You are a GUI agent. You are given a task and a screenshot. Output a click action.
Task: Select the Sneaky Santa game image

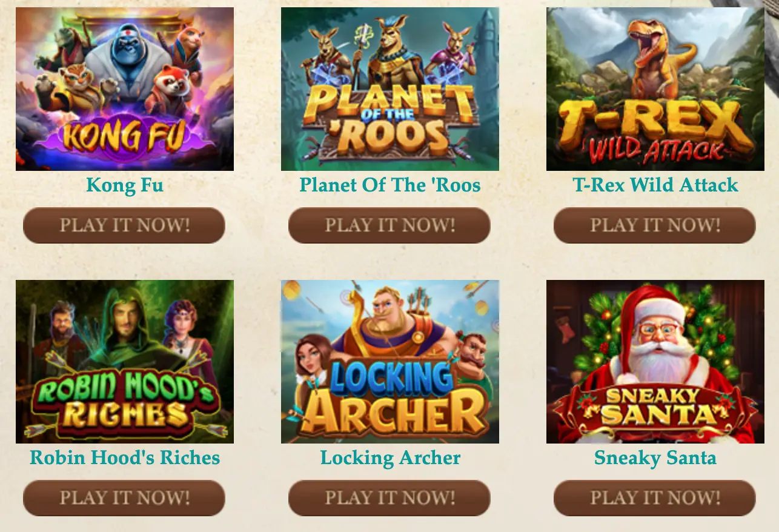(655, 362)
